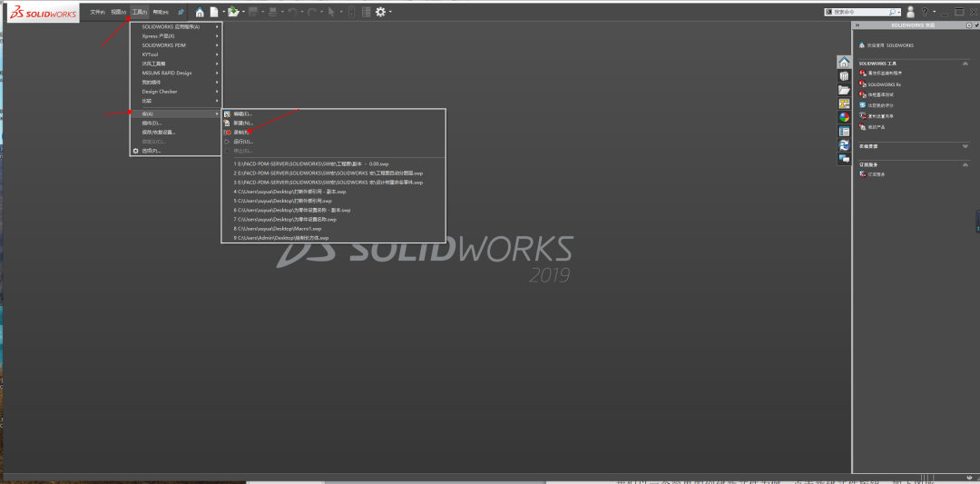Image resolution: width=980 pixels, height=484 pixels.
Task: Open the 订阅服务 link with red icon
Action: pyautogui.click(x=877, y=174)
